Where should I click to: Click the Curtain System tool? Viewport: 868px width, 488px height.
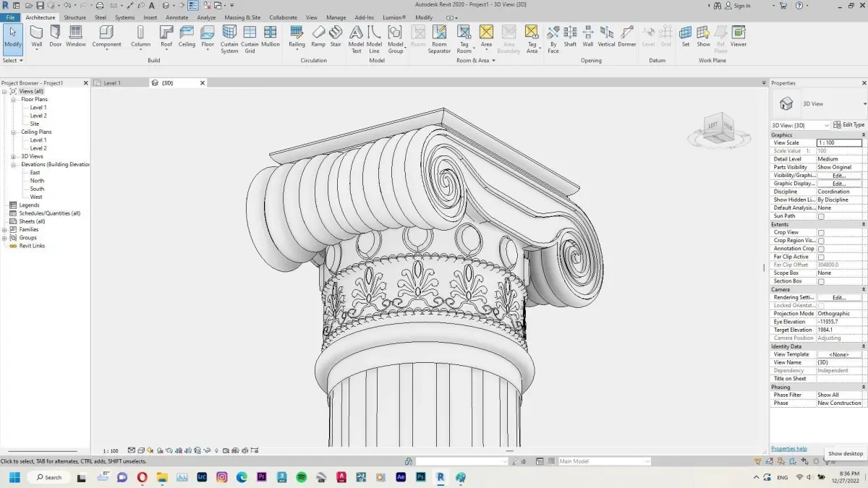[x=229, y=39]
